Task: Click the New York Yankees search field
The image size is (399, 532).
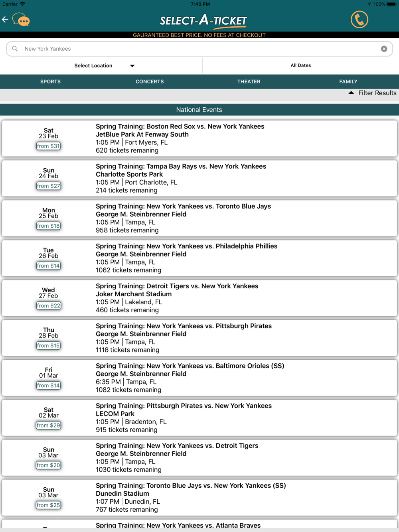Action: [x=199, y=49]
